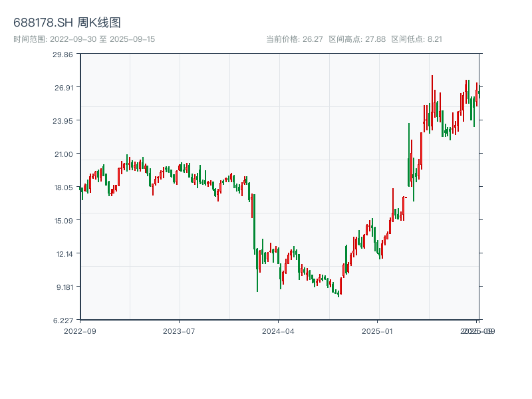Click the tallest candlestick peak near 27.88

432,77
